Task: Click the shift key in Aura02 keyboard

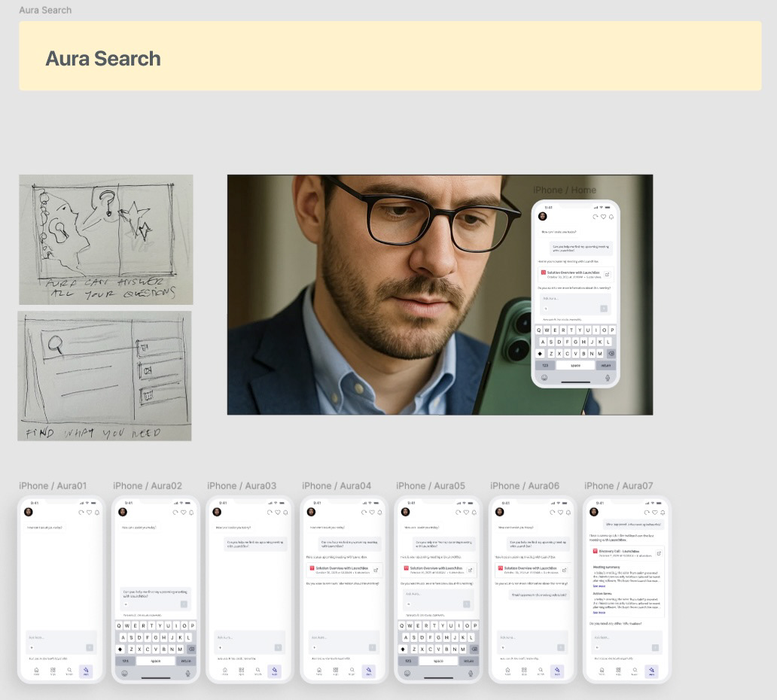Action: (120, 649)
